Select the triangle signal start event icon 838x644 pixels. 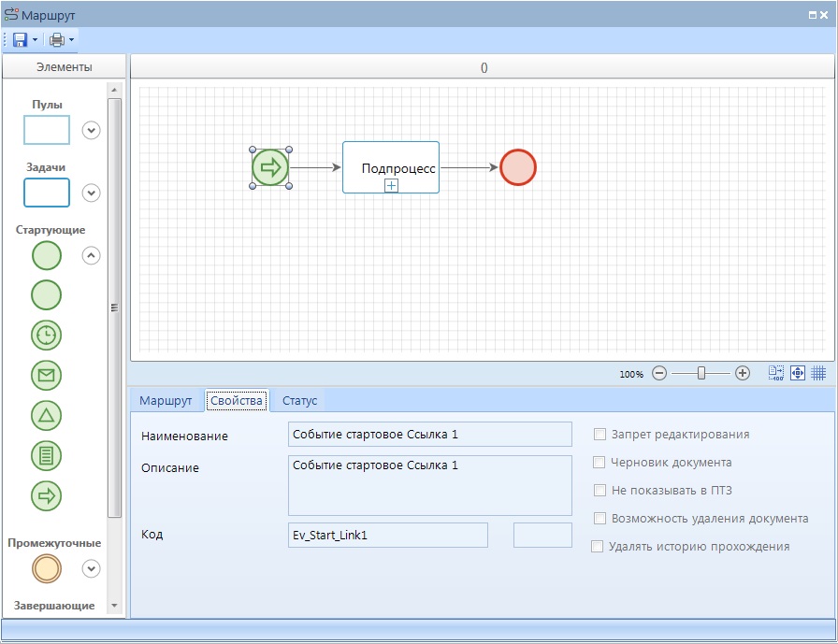click(47, 415)
